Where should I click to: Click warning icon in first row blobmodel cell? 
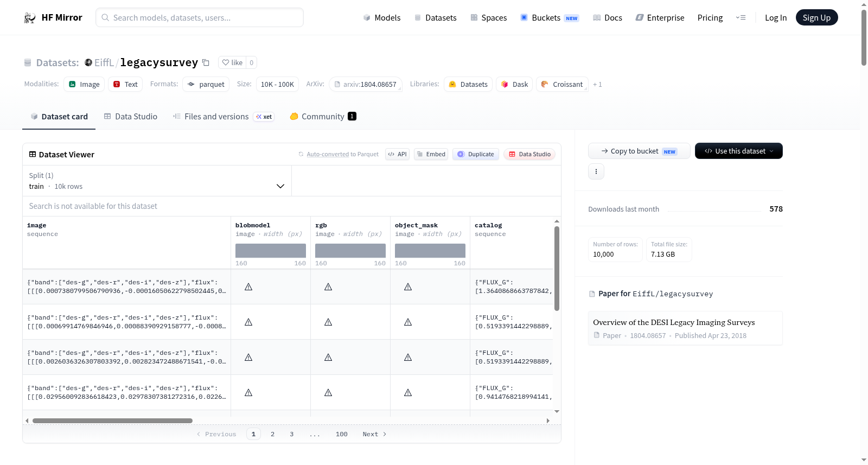click(x=248, y=286)
